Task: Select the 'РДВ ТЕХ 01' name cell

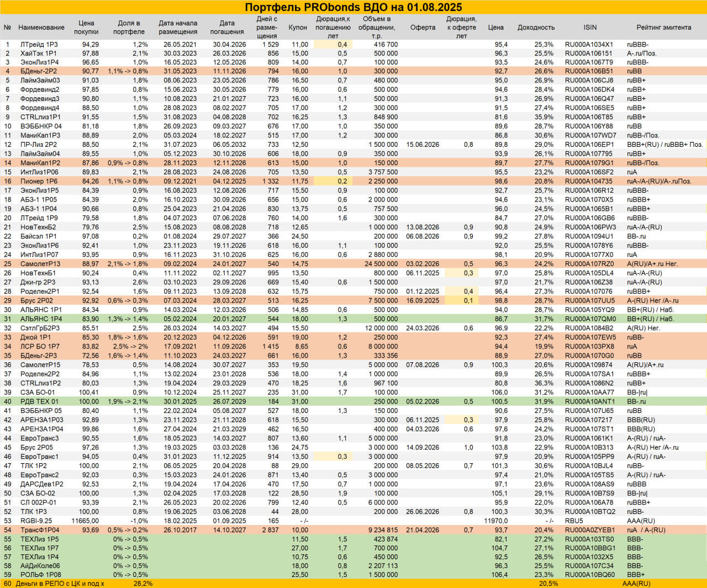Action: 39,401
